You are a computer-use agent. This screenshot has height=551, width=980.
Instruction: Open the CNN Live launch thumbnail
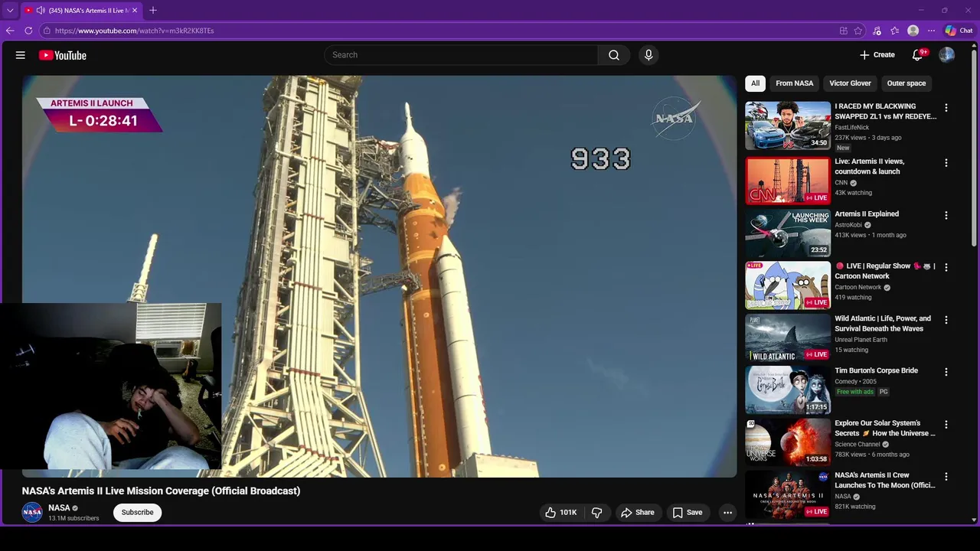coord(788,181)
